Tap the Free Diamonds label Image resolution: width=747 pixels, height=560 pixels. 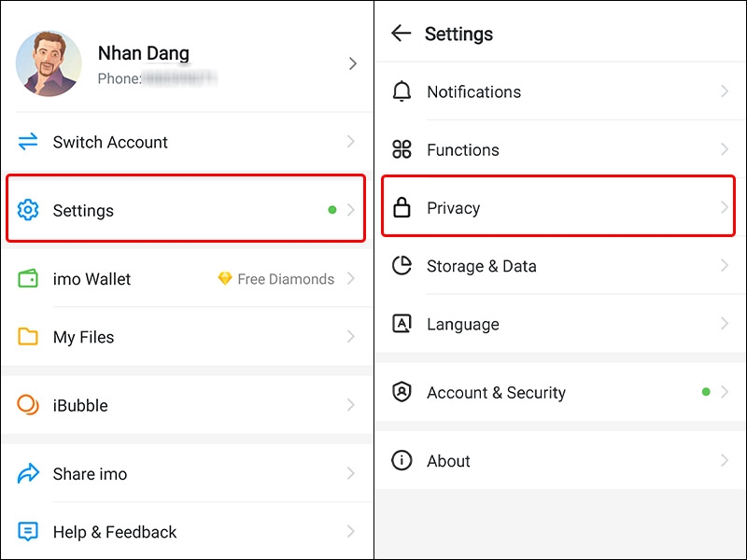pyautogui.click(x=286, y=279)
